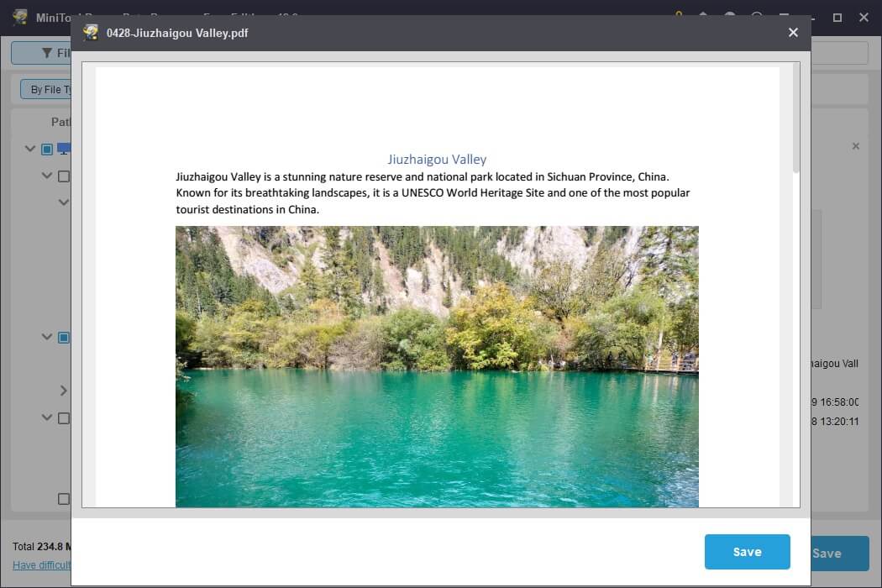This screenshot has height=588, width=882.
Task: Click the '13:20:11' timestamp in main window
Action: point(838,422)
